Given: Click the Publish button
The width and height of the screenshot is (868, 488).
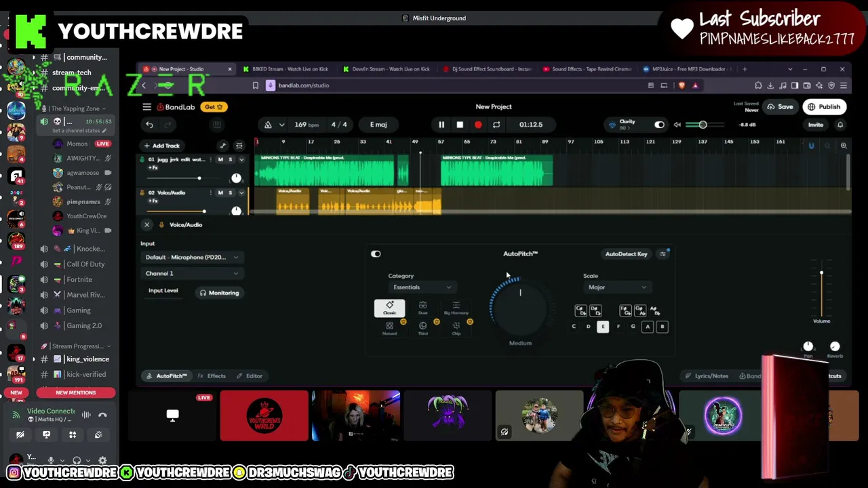Looking at the screenshot, I should (824, 107).
